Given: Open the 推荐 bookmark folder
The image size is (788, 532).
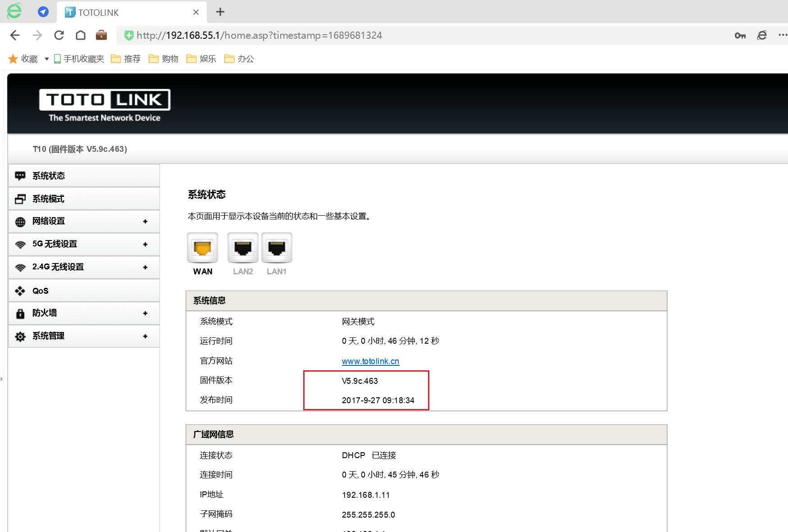Looking at the screenshot, I should pyautogui.click(x=126, y=59).
